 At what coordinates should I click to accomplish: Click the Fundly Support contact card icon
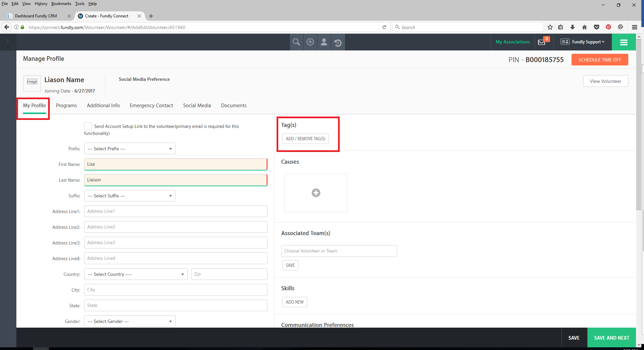[x=565, y=42]
